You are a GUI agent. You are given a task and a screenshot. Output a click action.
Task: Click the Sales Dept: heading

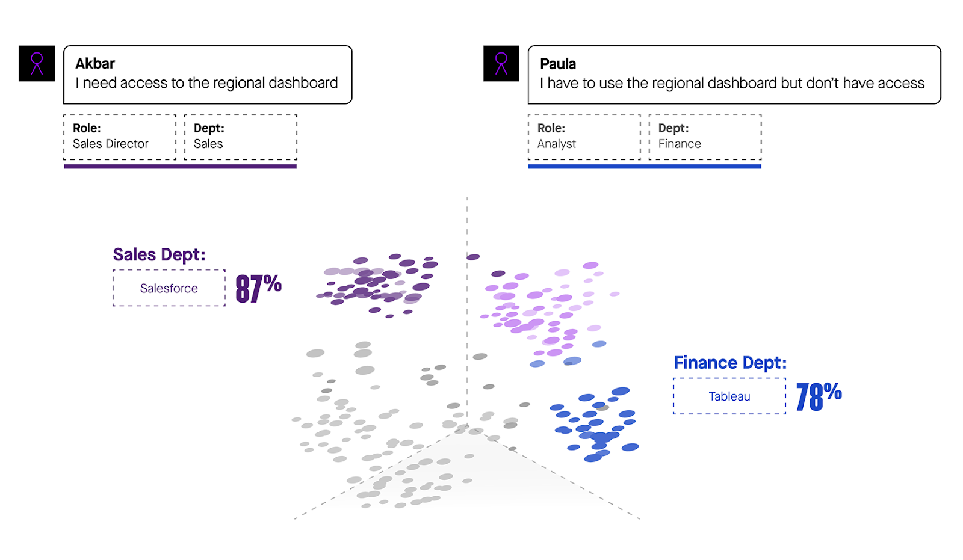click(x=159, y=254)
